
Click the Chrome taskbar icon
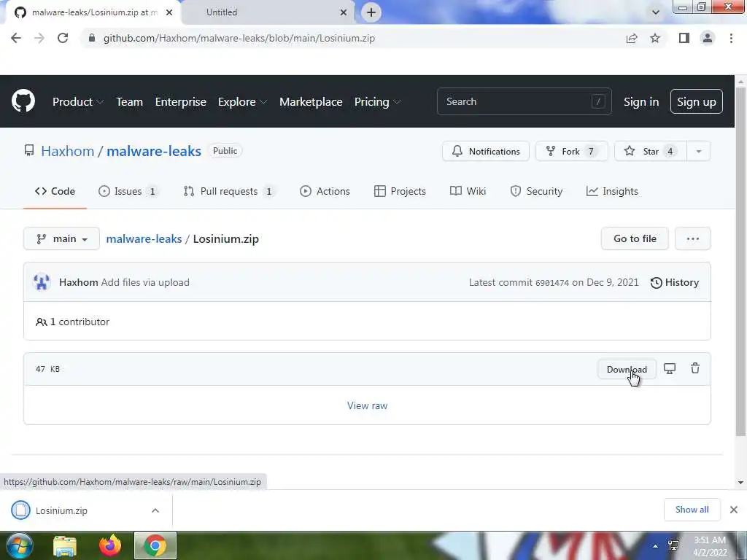pyautogui.click(x=155, y=545)
